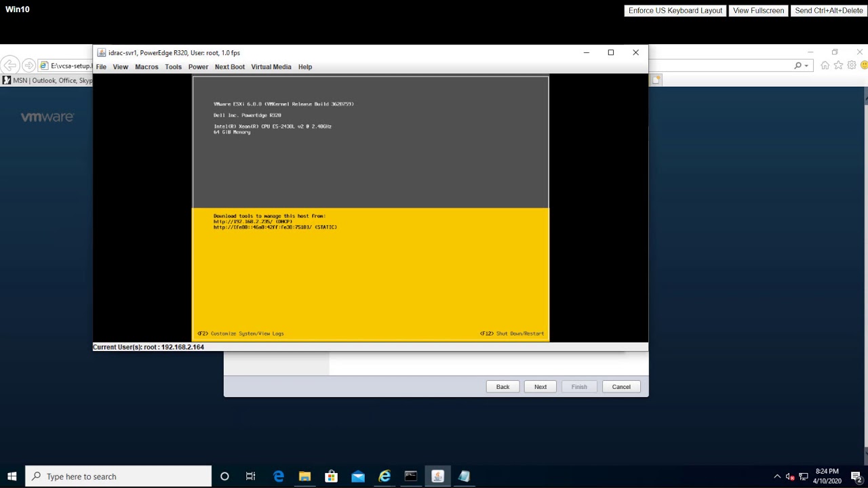Click the VMware ESXi 6.0.0 version line

pyautogui.click(x=283, y=104)
